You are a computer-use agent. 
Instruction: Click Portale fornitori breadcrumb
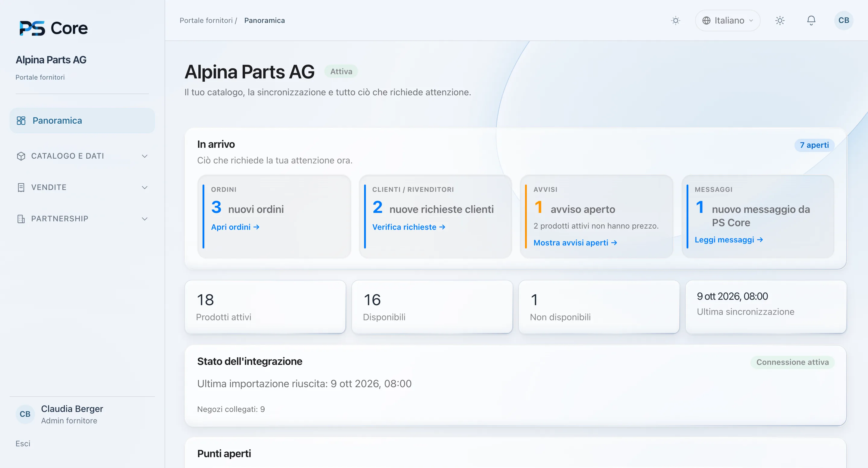coord(206,21)
